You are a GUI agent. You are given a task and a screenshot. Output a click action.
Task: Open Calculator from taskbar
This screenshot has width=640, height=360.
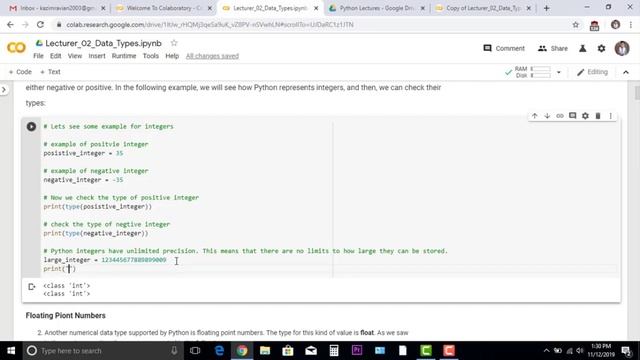(334, 351)
